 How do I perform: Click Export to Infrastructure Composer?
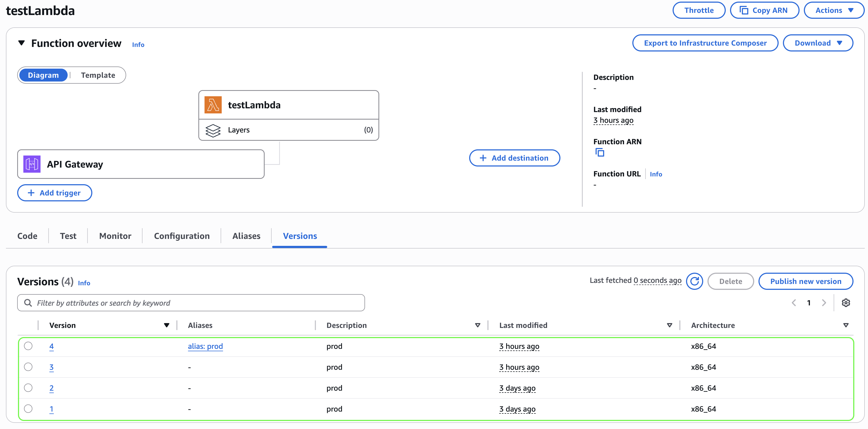click(705, 43)
